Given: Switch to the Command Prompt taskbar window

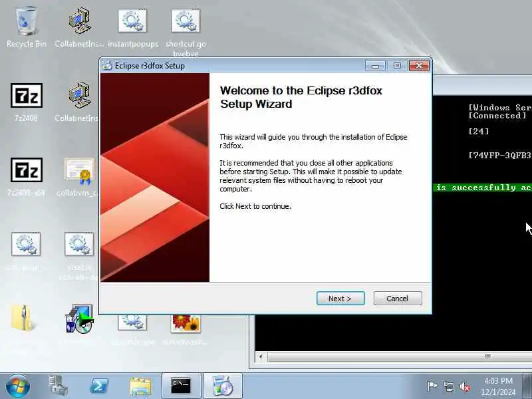Looking at the screenshot, I should click(181, 386).
